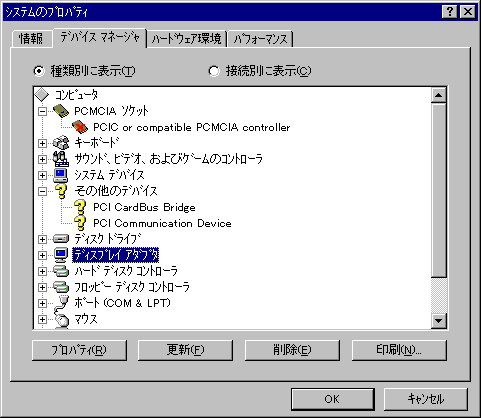Select the サウンド、ビデオ controller icon
This screenshot has height=418, width=481.
click(61, 159)
